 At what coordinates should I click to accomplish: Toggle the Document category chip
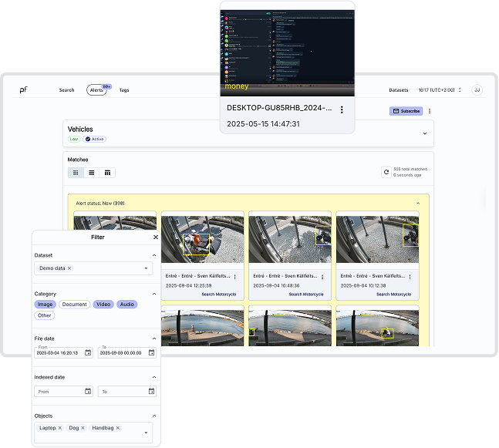coord(75,305)
